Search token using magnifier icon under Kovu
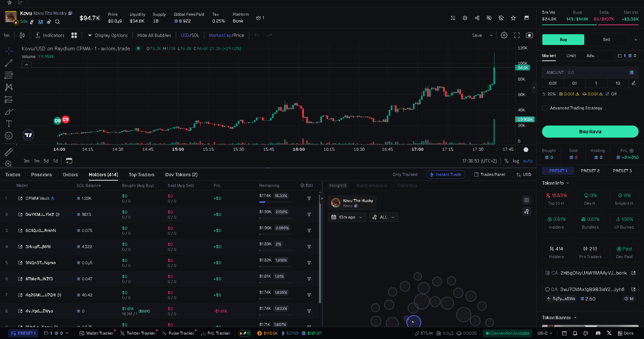This screenshot has height=339, width=644. pos(57,22)
